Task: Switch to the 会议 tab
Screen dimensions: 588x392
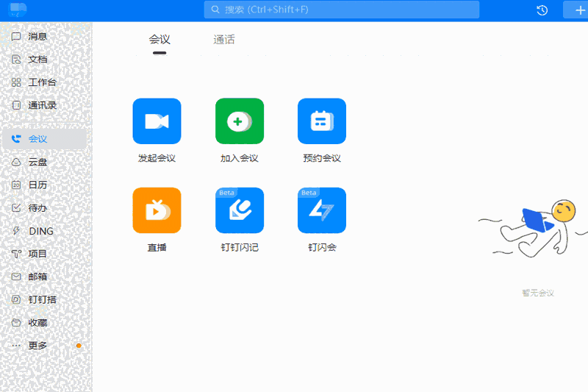Action: coord(159,40)
